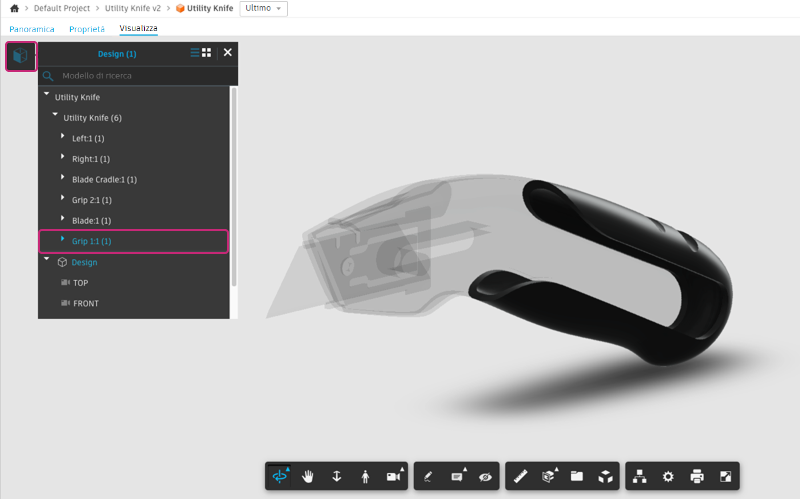Expand the Blade Cradle:1 (1) component

click(x=63, y=177)
